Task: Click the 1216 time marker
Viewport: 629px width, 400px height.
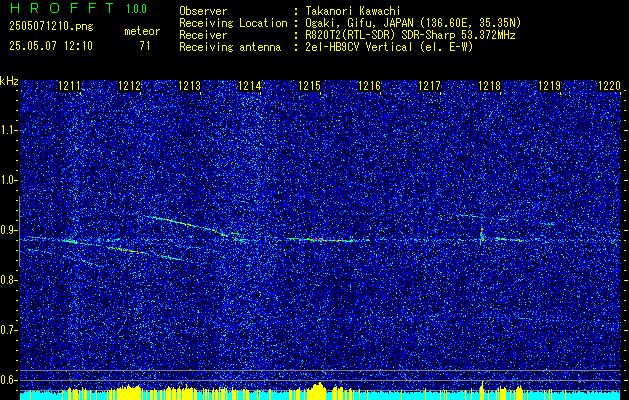Action: (x=369, y=85)
